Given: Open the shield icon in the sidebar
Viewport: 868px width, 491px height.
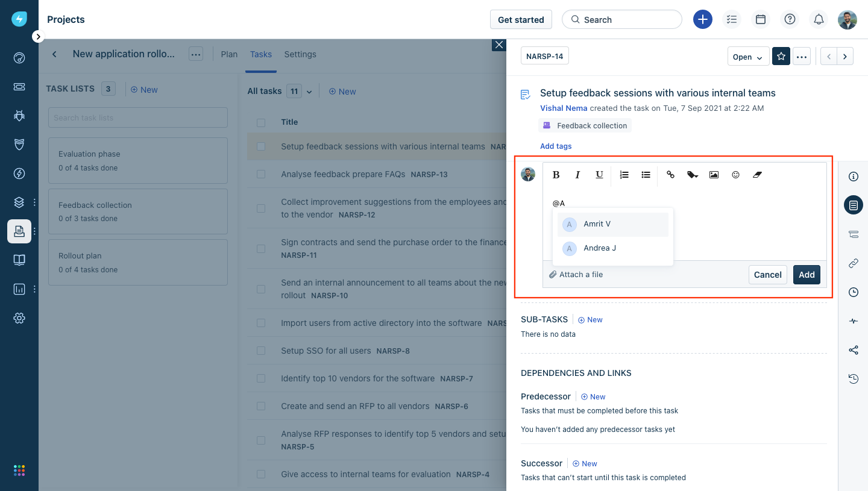Looking at the screenshot, I should click(19, 145).
